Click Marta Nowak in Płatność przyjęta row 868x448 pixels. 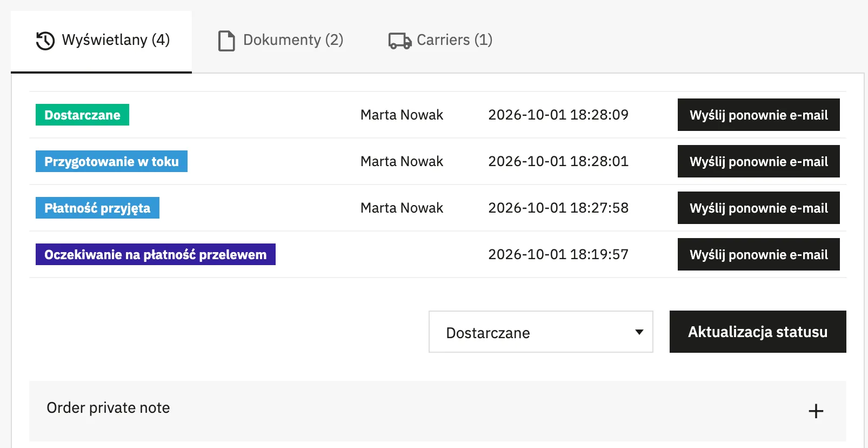coord(402,208)
